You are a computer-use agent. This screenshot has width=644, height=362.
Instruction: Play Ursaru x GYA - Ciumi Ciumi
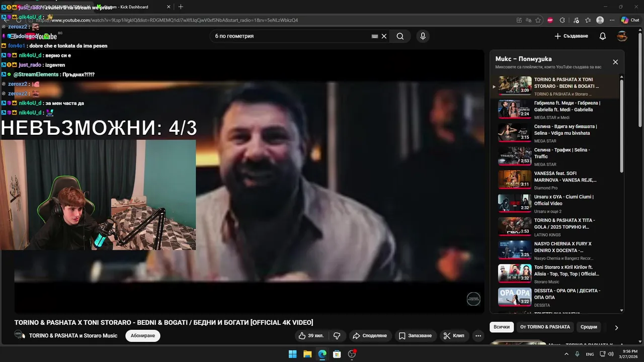555,203
